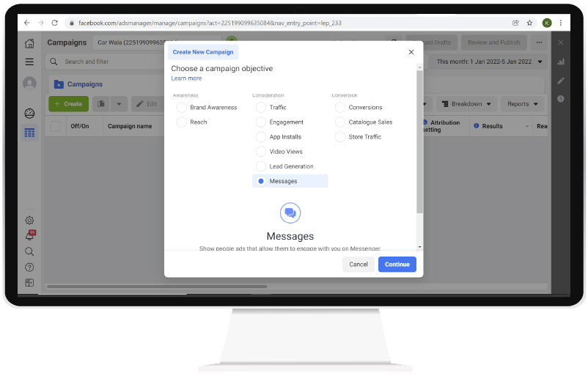The height and width of the screenshot is (376, 588).
Task: Select the Video Views objective
Action: 279,152
